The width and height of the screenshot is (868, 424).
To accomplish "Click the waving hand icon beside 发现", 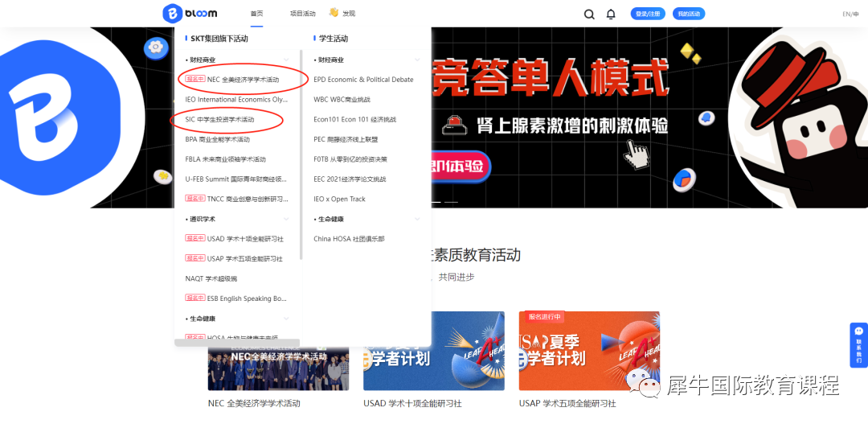I will [x=334, y=12].
